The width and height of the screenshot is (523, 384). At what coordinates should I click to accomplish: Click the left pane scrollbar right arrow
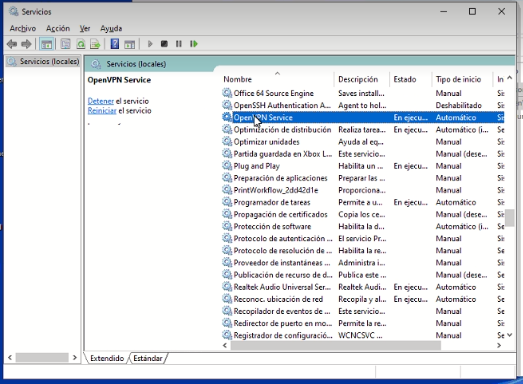click(75, 358)
